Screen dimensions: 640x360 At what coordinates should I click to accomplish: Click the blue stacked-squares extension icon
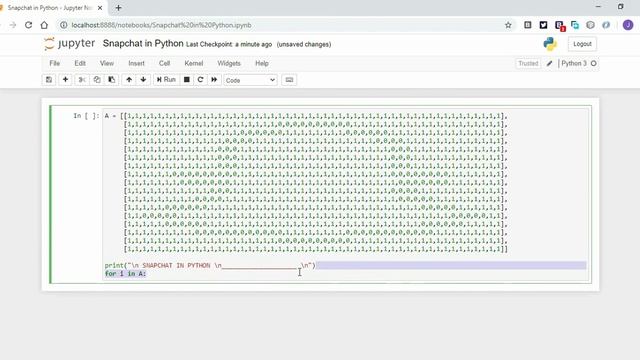[575, 25]
